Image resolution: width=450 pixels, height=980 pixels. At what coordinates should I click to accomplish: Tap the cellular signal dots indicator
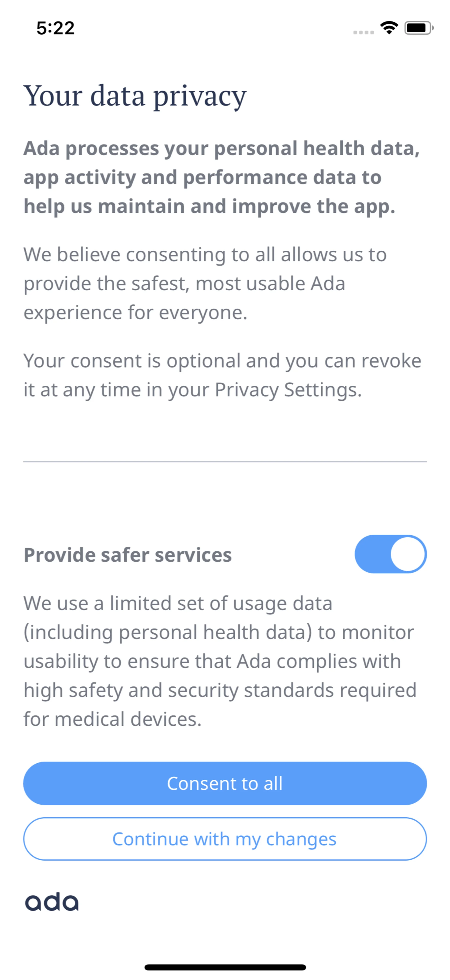[x=363, y=32]
